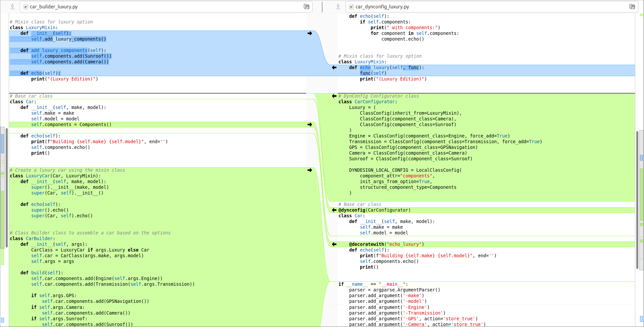Click 'CarClass = LuxuryCar if args.Luxury else Car'
The image size is (644, 327).
[x=90, y=250]
